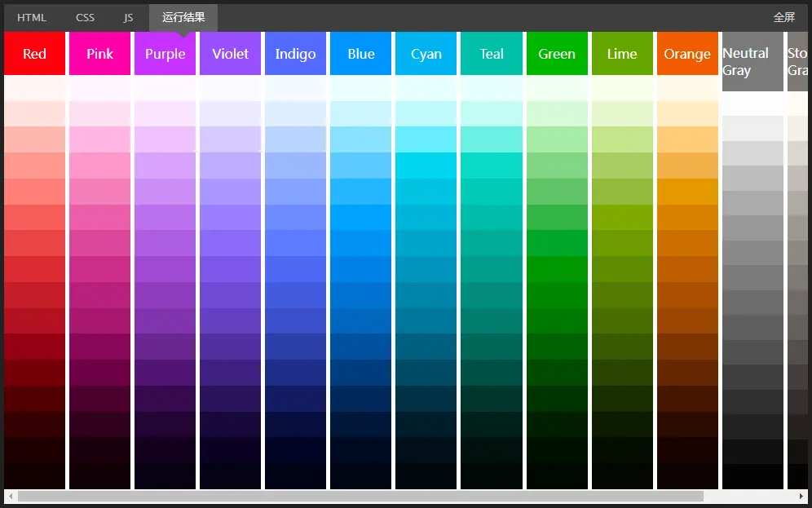Choose the Green header swatch
The height and width of the screenshot is (508, 812).
tap(557, 54)
